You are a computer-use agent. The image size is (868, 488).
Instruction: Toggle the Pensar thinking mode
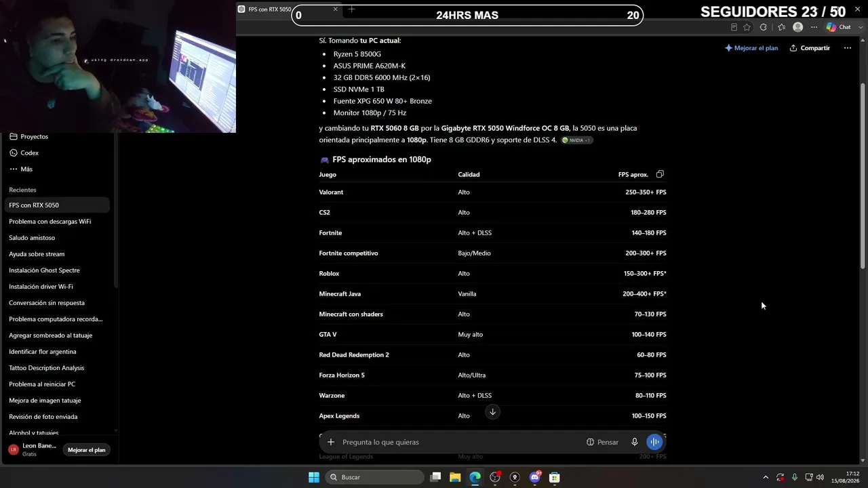[x=602, y=442]
